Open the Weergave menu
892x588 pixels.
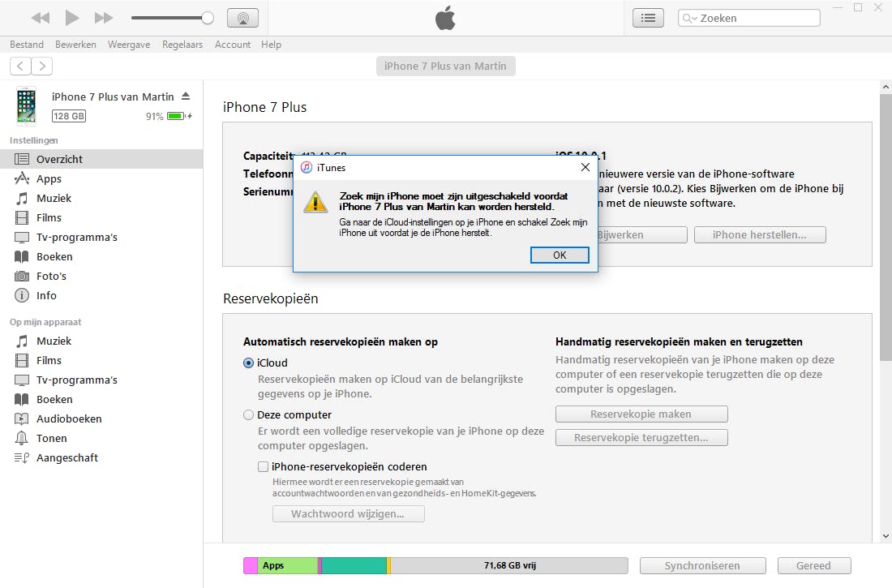129,45
